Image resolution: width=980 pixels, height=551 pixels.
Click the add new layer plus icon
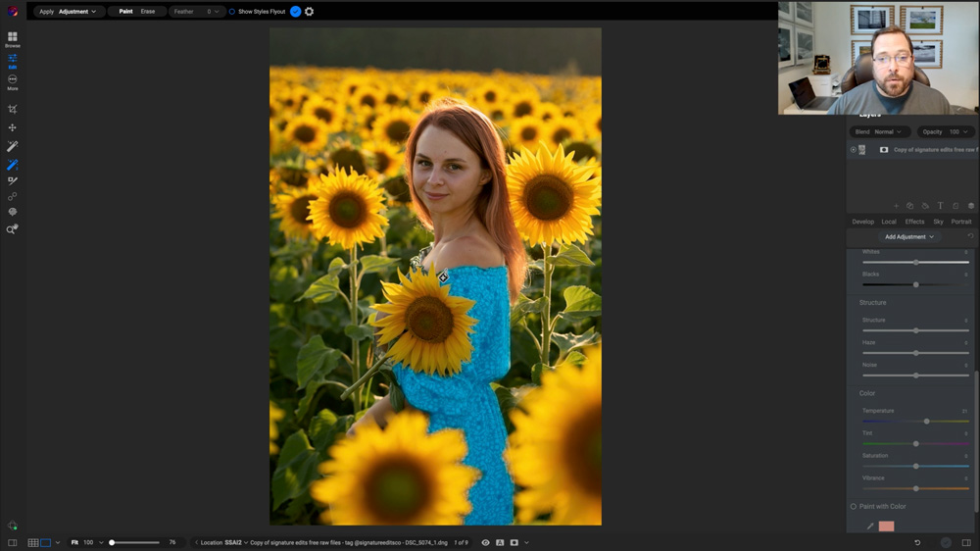coord(896,206)
